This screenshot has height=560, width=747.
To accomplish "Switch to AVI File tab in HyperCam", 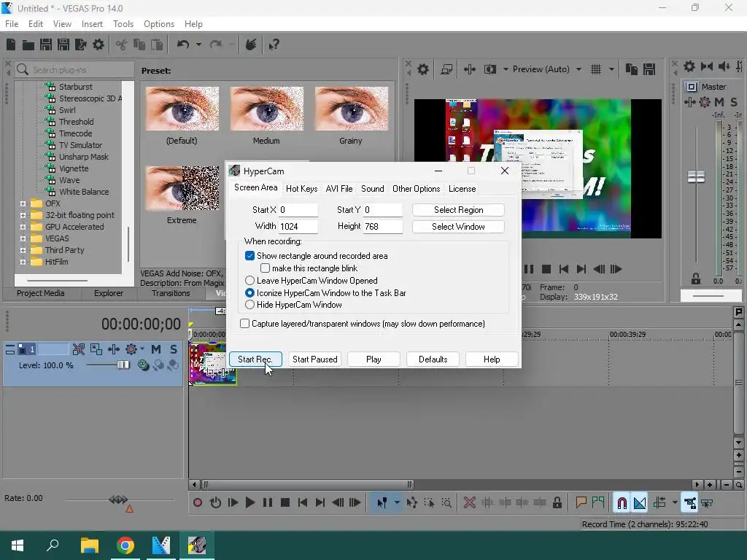I will [x=339, y=189].
